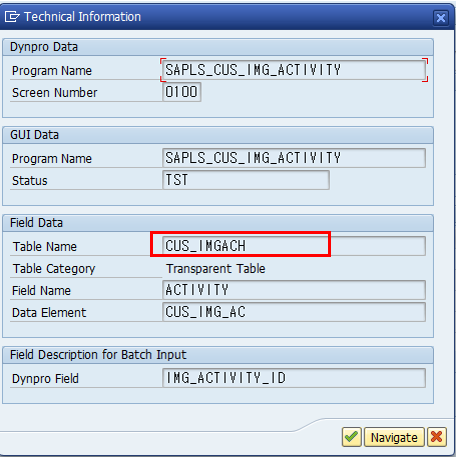Click the Status label

point(30,181)
